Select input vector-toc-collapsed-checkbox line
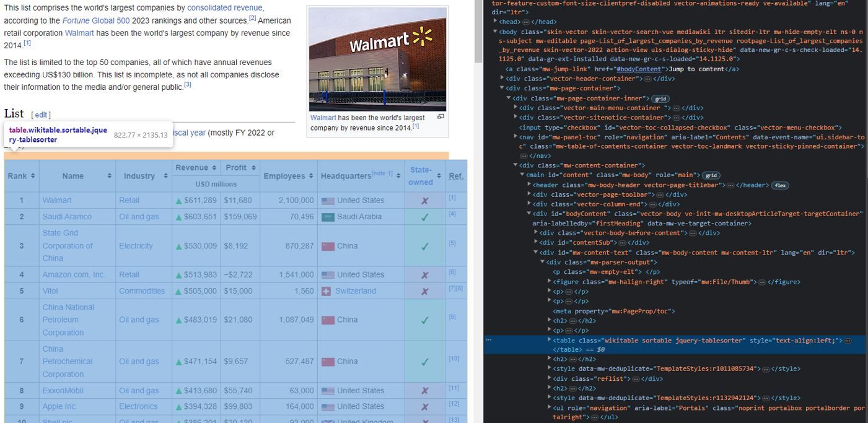This screenshot has height=423, width=868. (x=680, y=127)
